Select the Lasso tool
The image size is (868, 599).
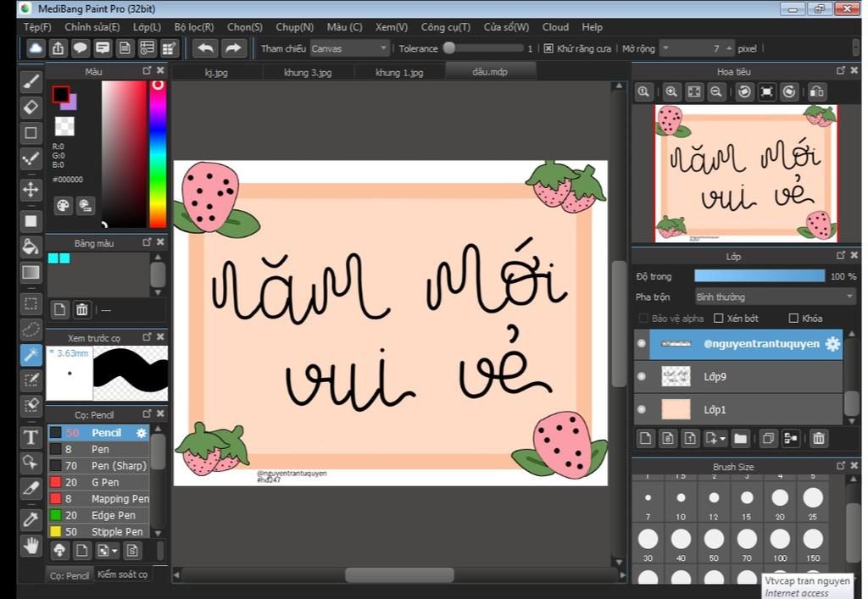pos(31,329)
